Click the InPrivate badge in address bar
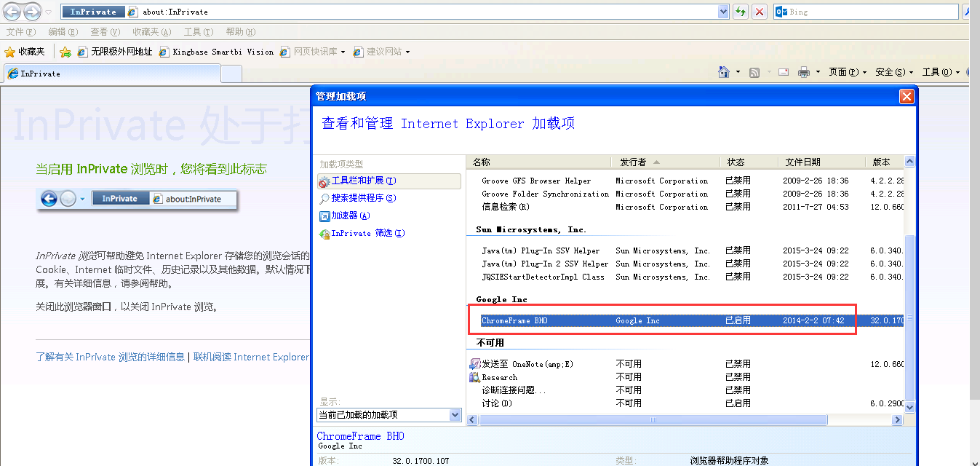 click(92, 12)
